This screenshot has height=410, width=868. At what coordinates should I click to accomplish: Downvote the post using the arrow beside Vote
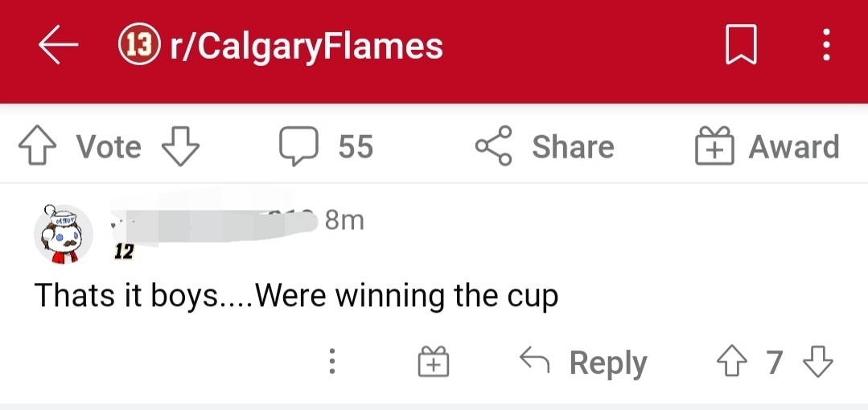(x=180, y=147)
